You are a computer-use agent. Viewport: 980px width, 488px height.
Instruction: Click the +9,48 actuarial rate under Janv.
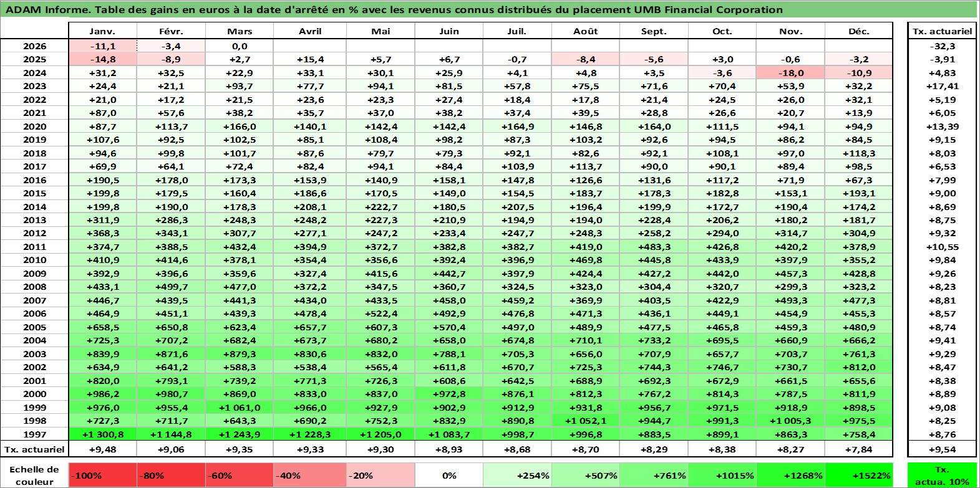pos(102,449)
